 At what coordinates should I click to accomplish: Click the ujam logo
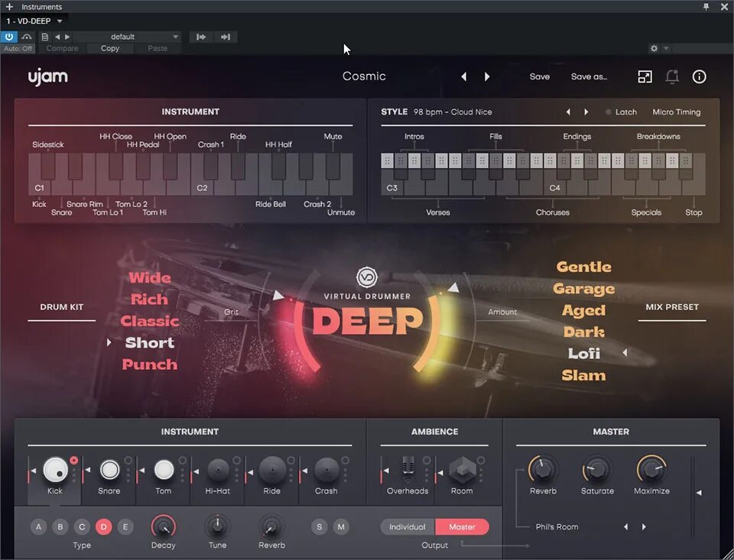click(x=47, y=76)
